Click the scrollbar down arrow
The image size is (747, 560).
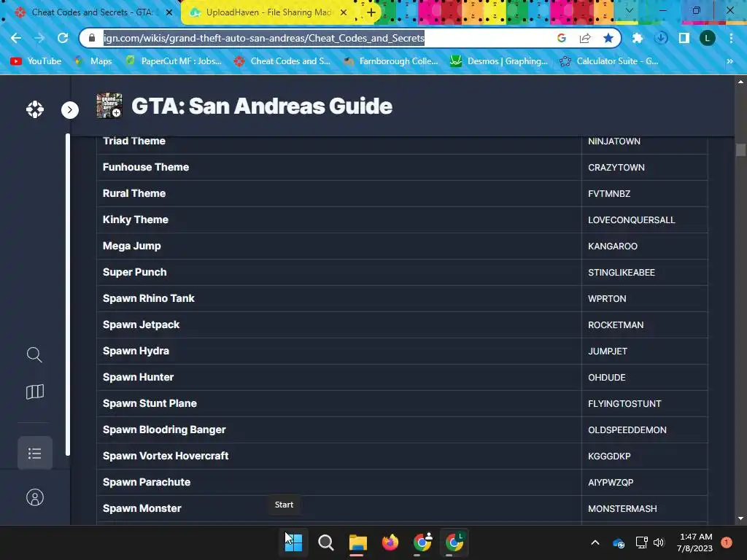740,518
